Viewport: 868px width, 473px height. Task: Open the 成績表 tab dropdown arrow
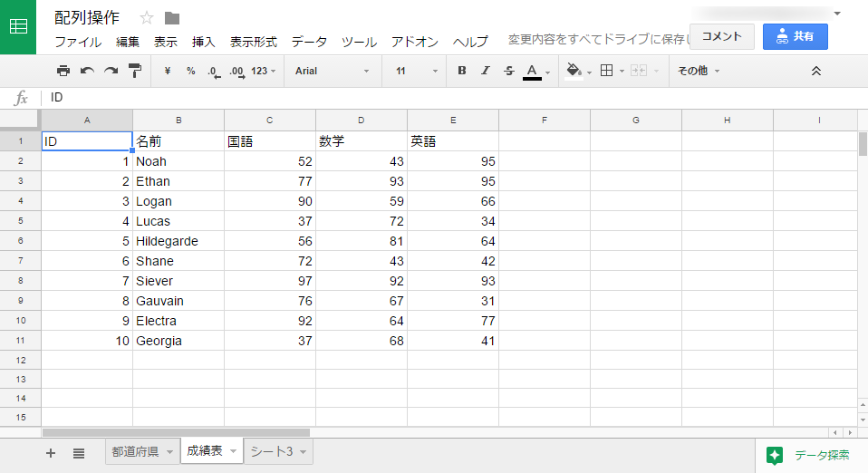(x=233, y=451)
